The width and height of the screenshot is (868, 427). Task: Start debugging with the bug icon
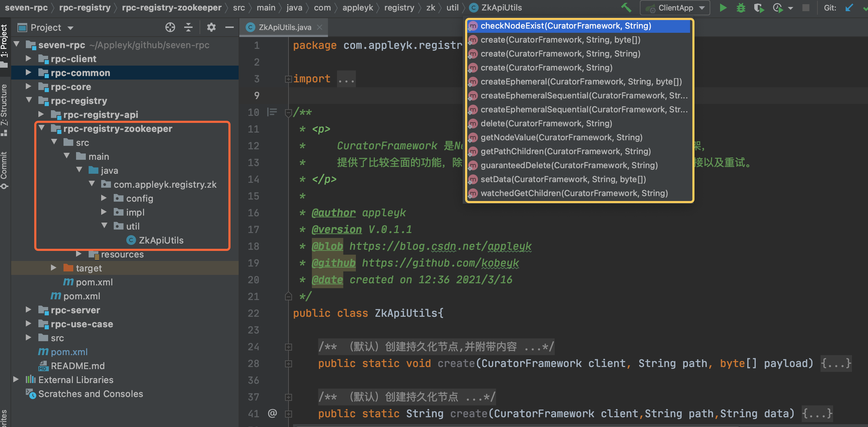pyautogui.click(x=741, y=8)
